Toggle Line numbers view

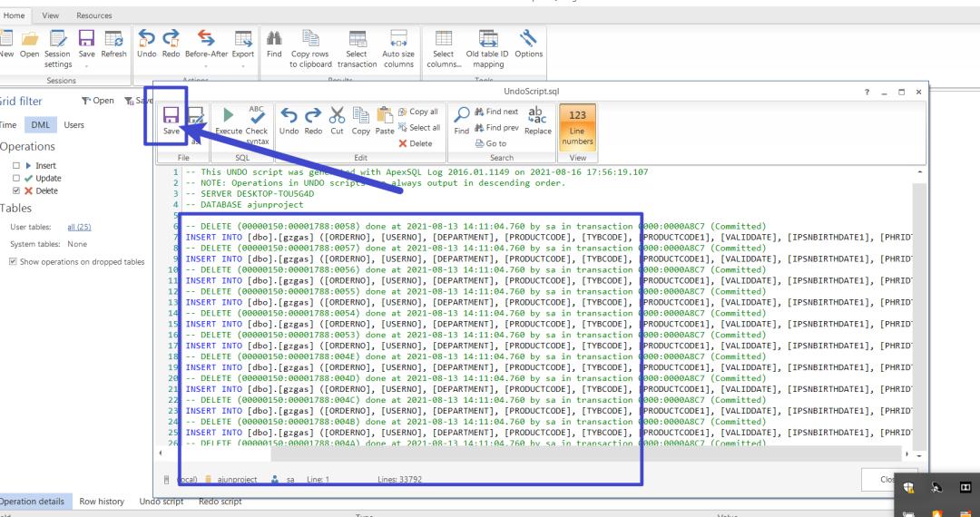click(x=577, y=128)
